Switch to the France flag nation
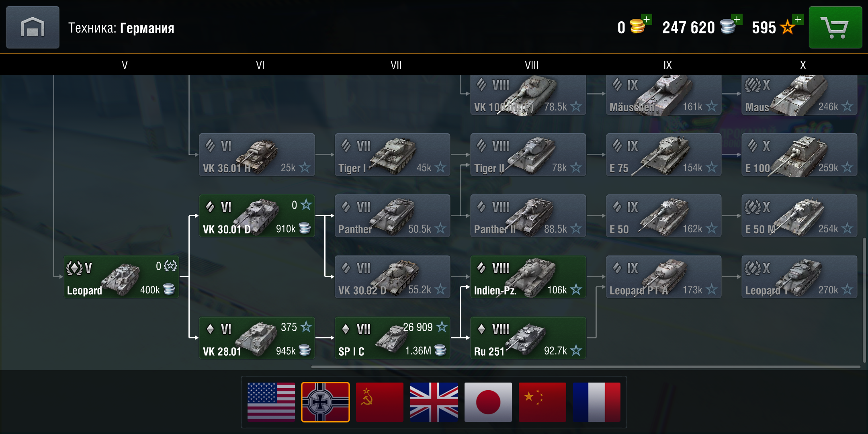Screen dimensions: 868x434 point(597,402)
